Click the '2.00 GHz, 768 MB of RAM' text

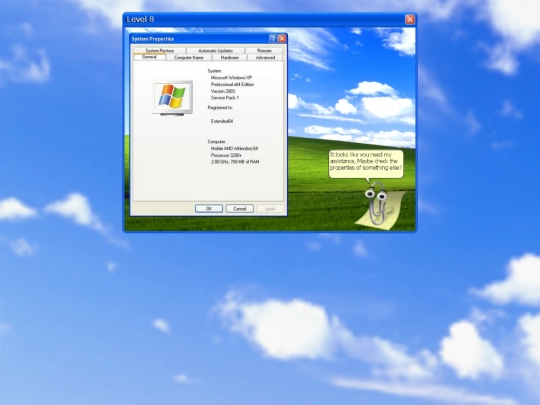(235, 162)
